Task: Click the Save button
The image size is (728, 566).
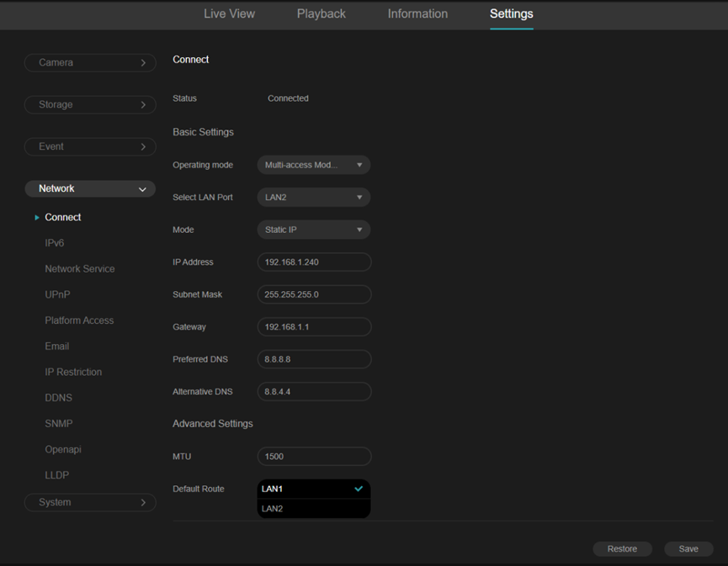Action: [688, 549]
